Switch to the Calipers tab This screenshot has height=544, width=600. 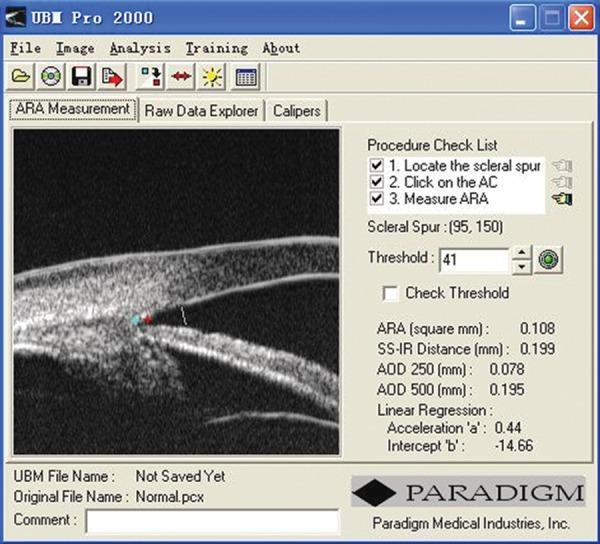click(x=295, y=111)
